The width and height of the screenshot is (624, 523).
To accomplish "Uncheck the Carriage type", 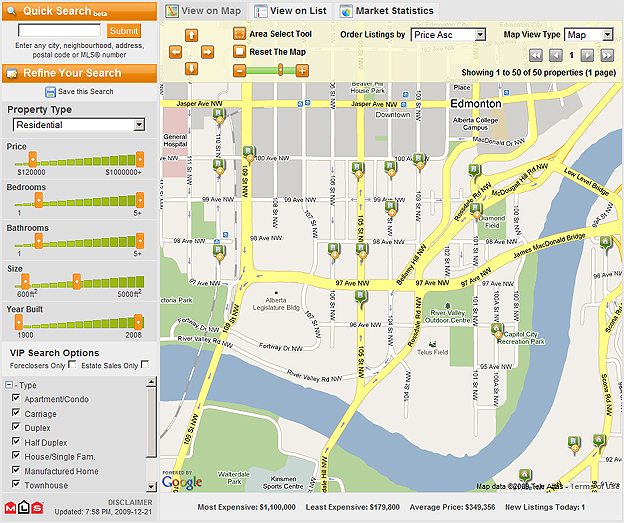I will coord(16,412).
